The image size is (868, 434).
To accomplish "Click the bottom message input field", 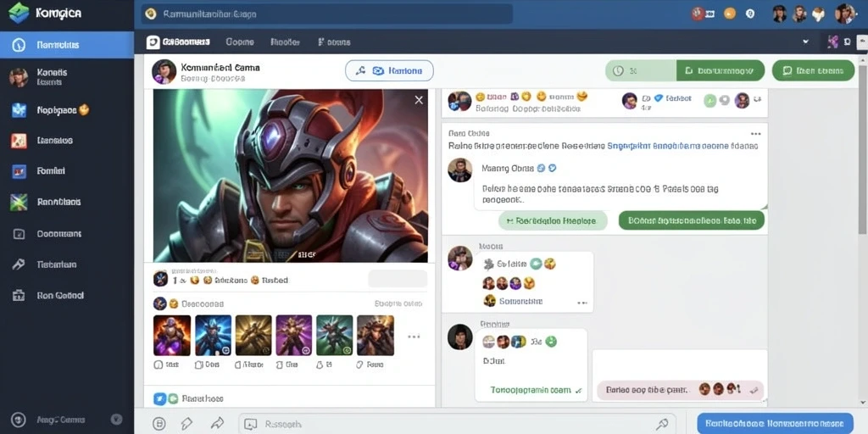I will (x=457, y=424).
